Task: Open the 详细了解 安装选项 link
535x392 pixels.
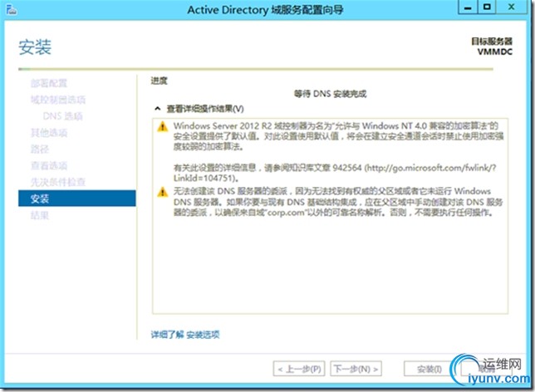Action: coord(185,335)
